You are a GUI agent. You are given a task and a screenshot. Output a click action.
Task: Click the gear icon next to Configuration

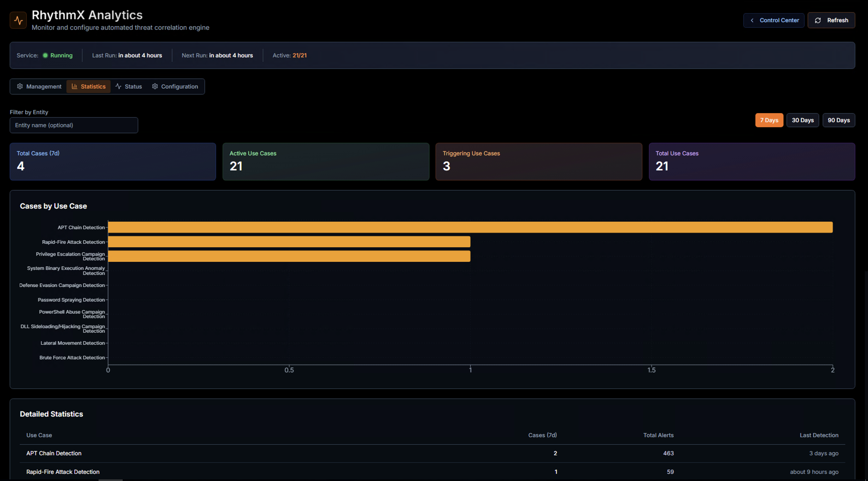point(155,86)
